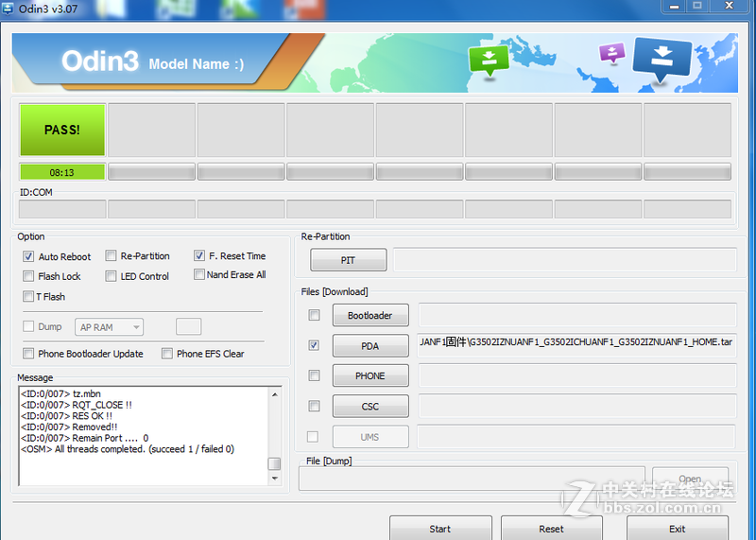This screenshot has width=756, height=540.
Task: Uncheck F. Reset Time option
Action: point(199,255)
